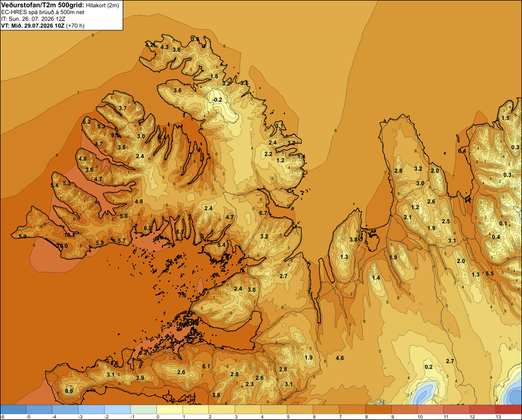Click the '1.5' temperature value
The image size is (522, 420).
(x=505, y=118)
